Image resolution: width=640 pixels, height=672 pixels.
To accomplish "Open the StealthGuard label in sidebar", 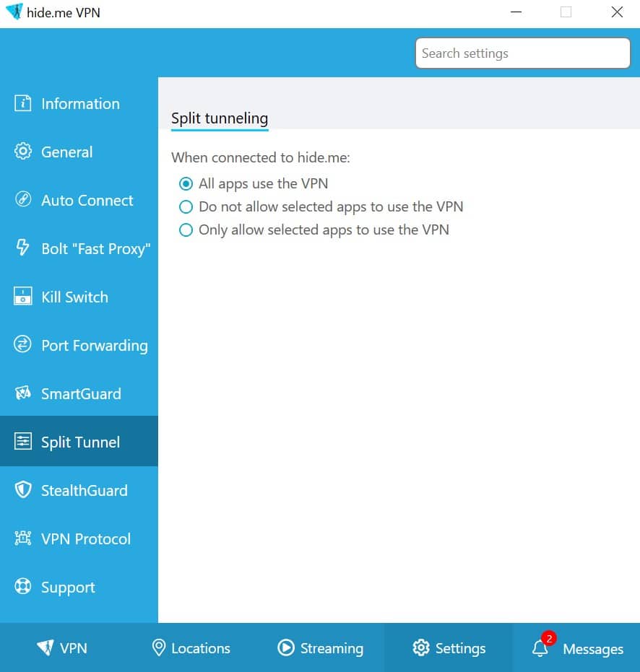I will pyautogui.click(x=85, y=490).
